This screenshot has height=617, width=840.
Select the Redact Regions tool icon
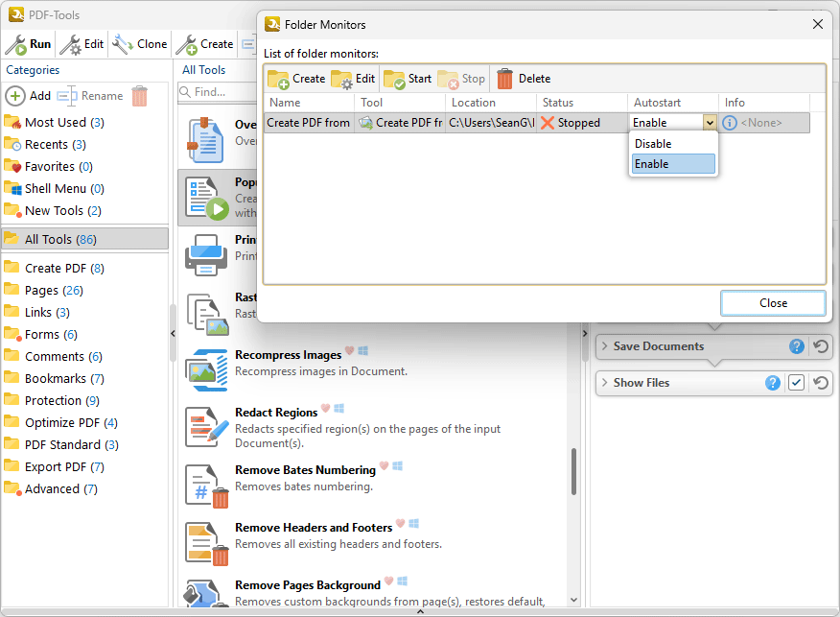[x=207, y=427]
